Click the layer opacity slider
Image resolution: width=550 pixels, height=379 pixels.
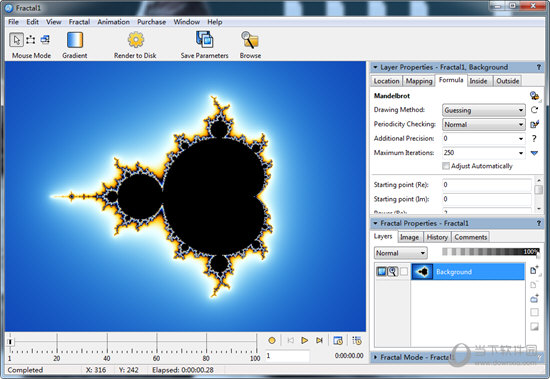coord(490,252)
